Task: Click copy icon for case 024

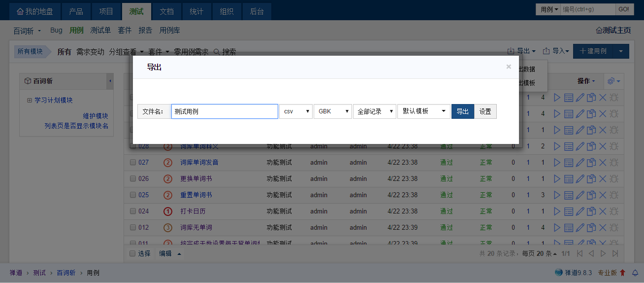Action: [x=591, y=211]
